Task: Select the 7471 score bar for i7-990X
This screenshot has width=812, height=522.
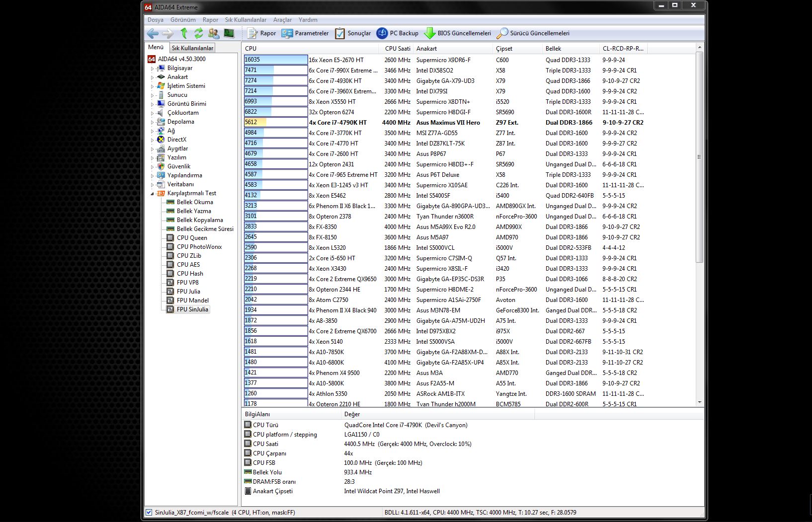Action: point(276,70)
